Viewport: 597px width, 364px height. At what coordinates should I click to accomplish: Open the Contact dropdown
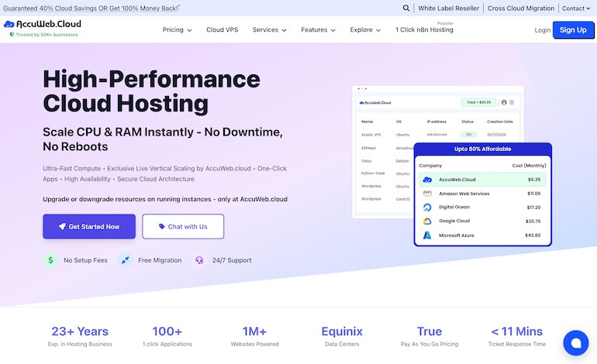(575, 8)
